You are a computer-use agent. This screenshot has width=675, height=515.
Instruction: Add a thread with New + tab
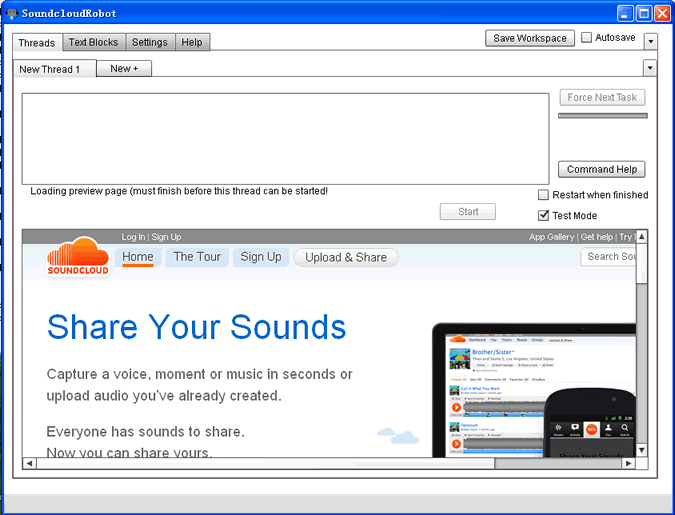pos(124,68)
